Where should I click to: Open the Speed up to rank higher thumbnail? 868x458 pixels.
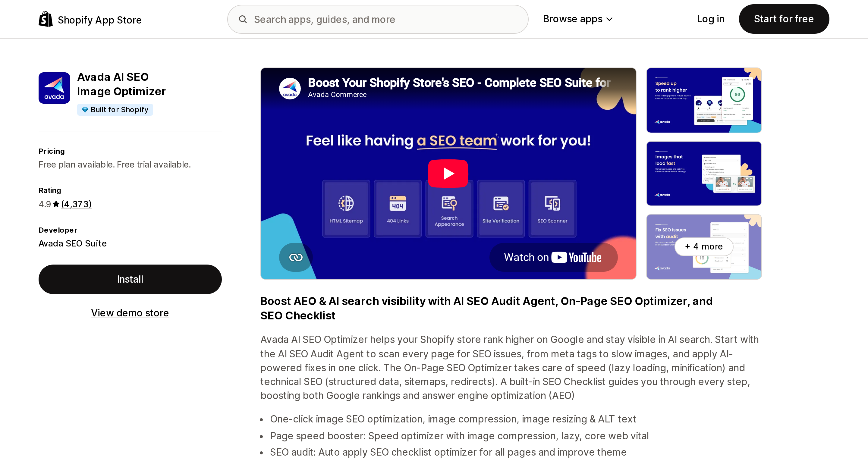tap(704, 100)
